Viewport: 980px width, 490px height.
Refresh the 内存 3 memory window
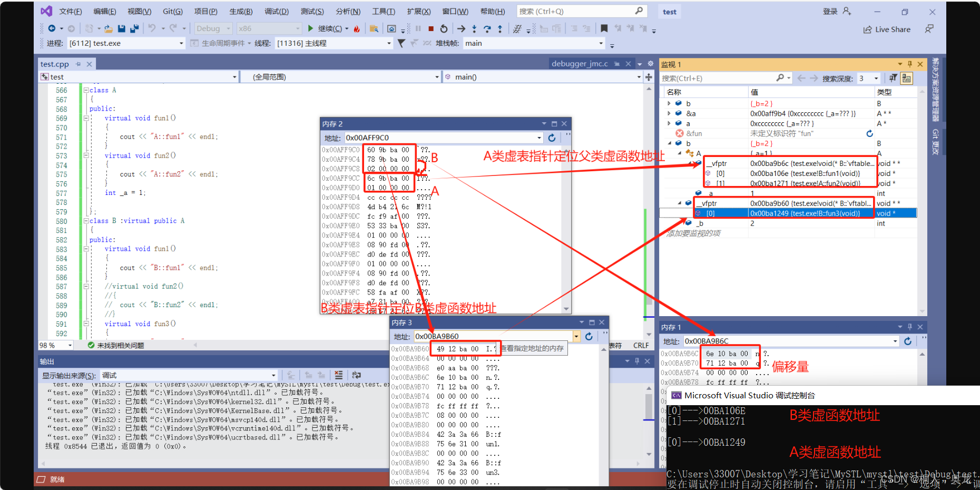(x=589, y=336)
